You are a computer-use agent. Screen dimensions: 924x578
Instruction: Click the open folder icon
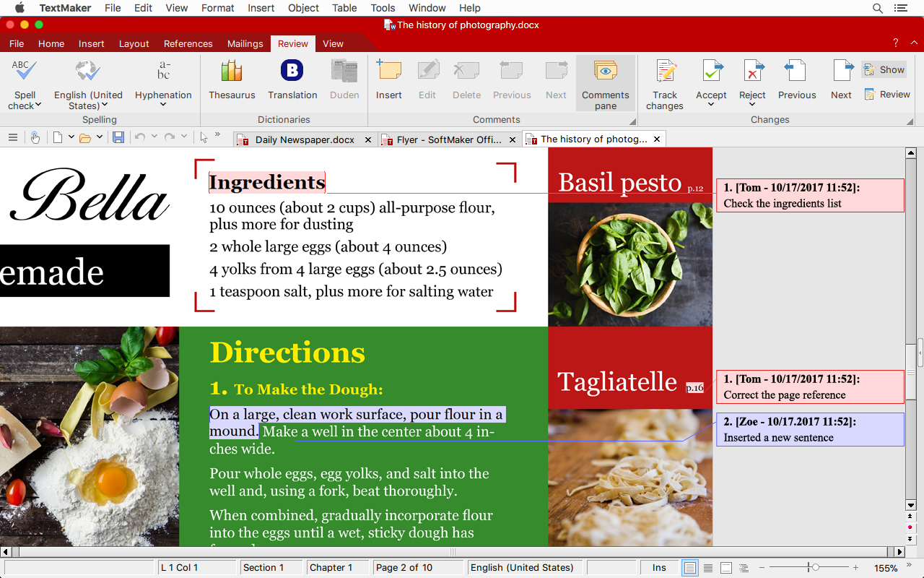[x=85, y=137]
